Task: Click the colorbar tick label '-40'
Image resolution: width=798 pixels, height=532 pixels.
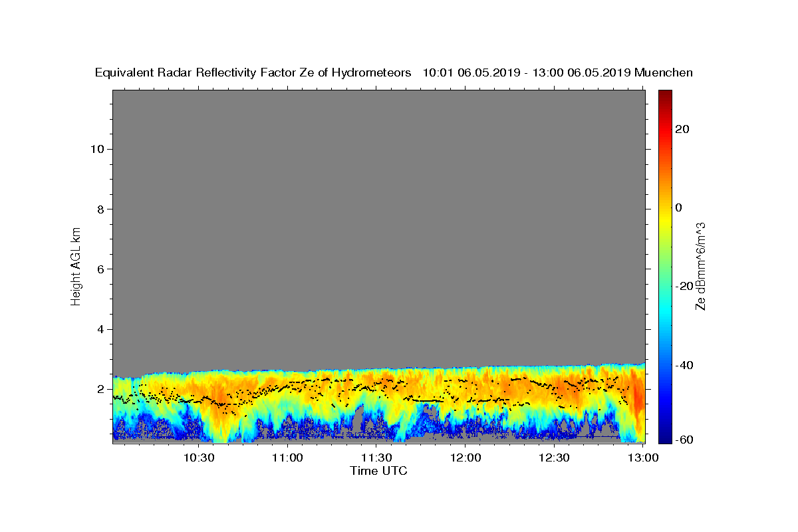Action: click(x=685, y=365)
